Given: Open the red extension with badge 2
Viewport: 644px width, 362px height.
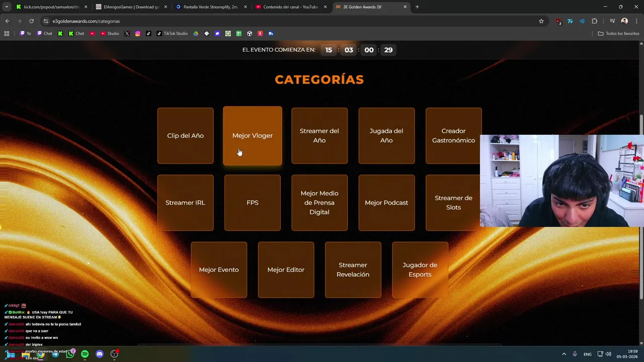Looking at the screenshot, I should 558,21.
